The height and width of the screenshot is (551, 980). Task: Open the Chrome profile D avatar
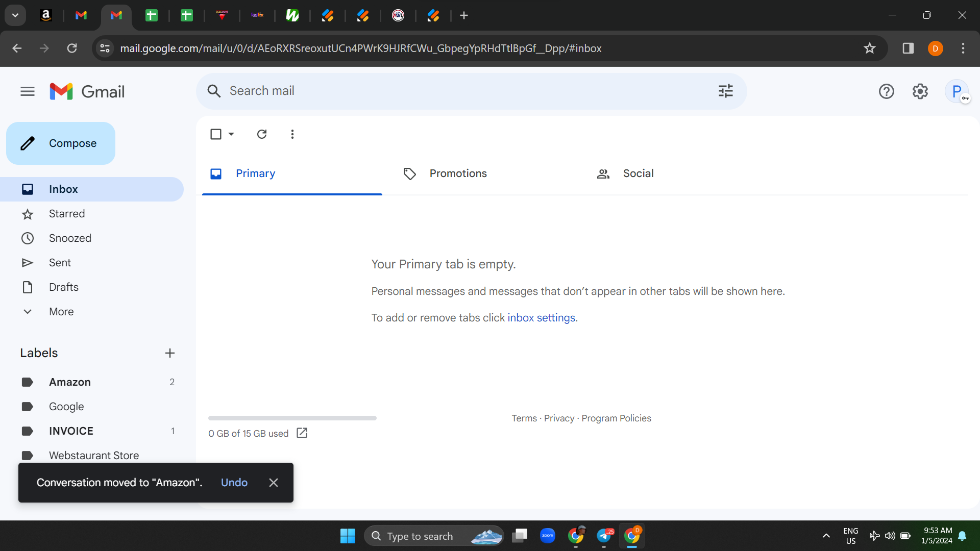[935, 48]
